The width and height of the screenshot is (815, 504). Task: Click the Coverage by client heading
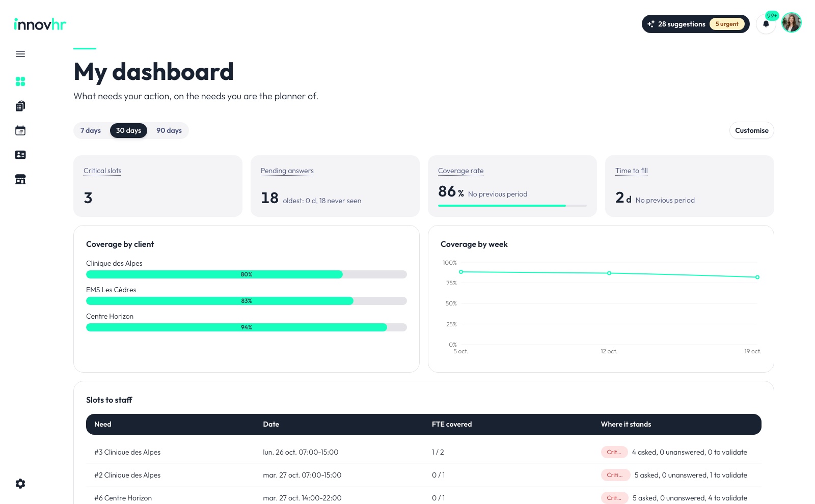(x=120, y=244)
